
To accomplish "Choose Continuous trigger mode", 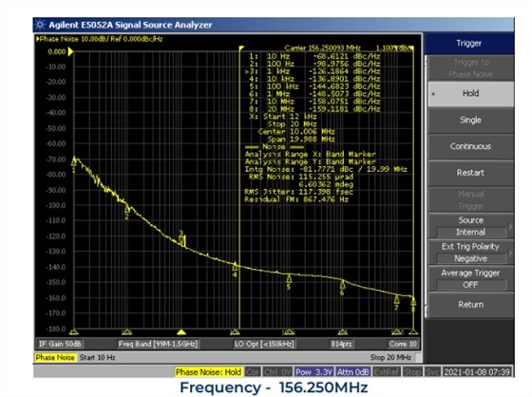I will tap(470, 146).
